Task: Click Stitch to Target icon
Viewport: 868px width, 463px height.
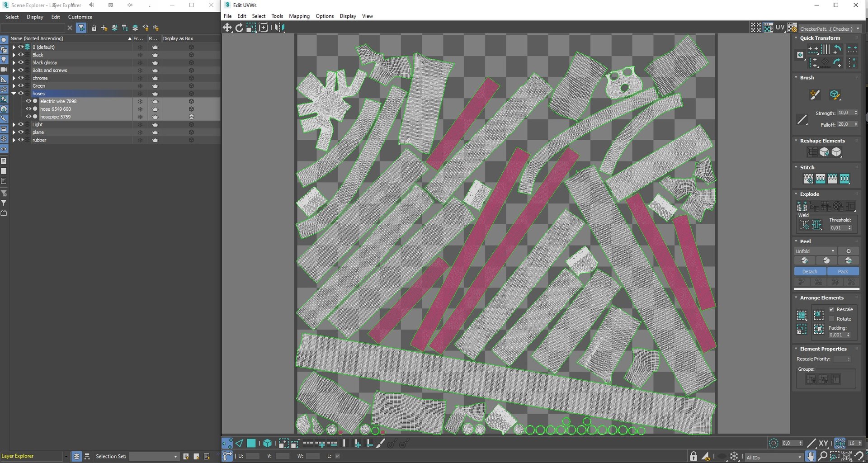Action: click(808, 179)
